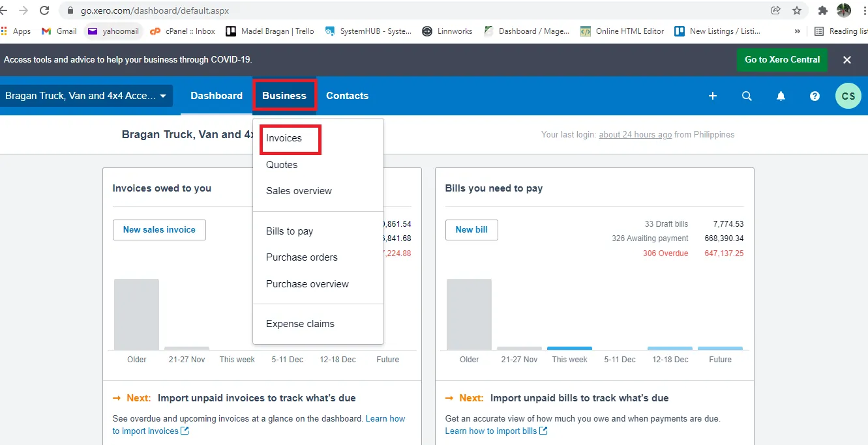868x445 pixels.
Task: Click the This week bar in bills chart
Action: point(569,349)
